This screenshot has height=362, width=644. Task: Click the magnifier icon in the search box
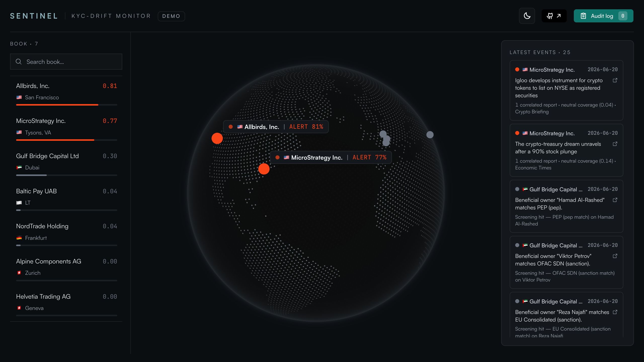coord(19,62)
